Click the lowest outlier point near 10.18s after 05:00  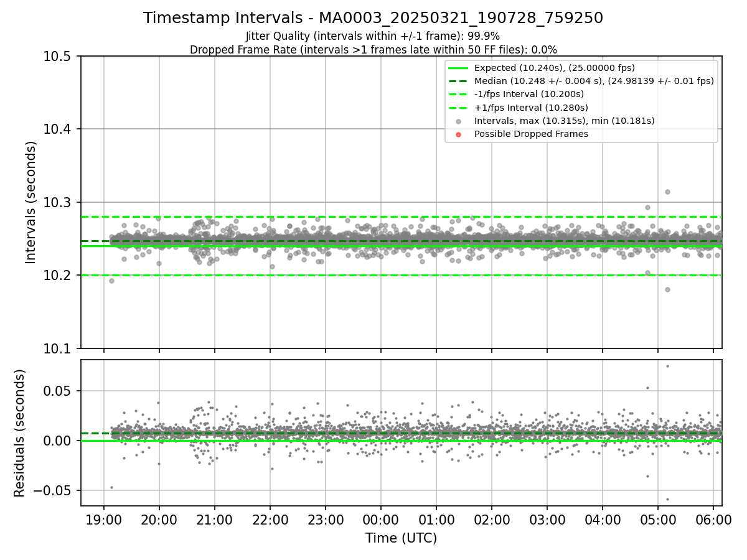(x=667, y=289)
